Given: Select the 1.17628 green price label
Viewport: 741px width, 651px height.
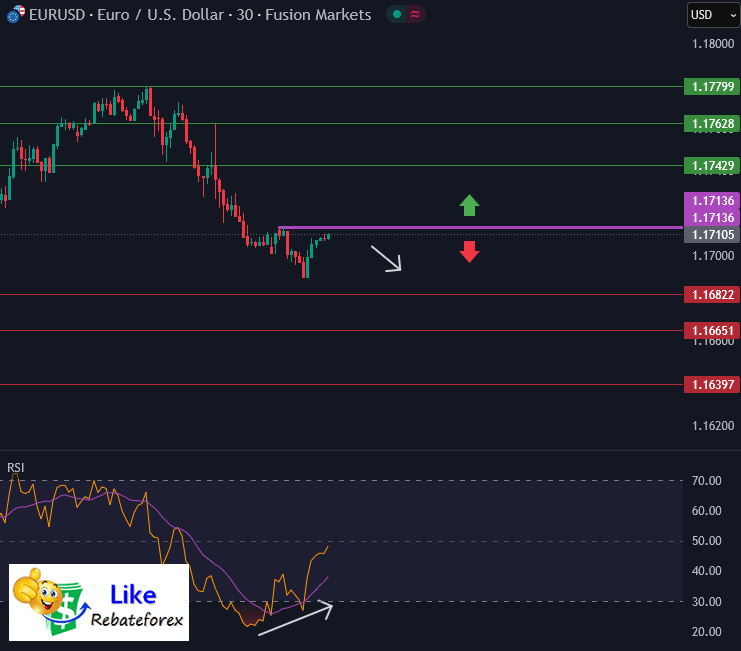Looking at the screenshot, I should 712,124.
